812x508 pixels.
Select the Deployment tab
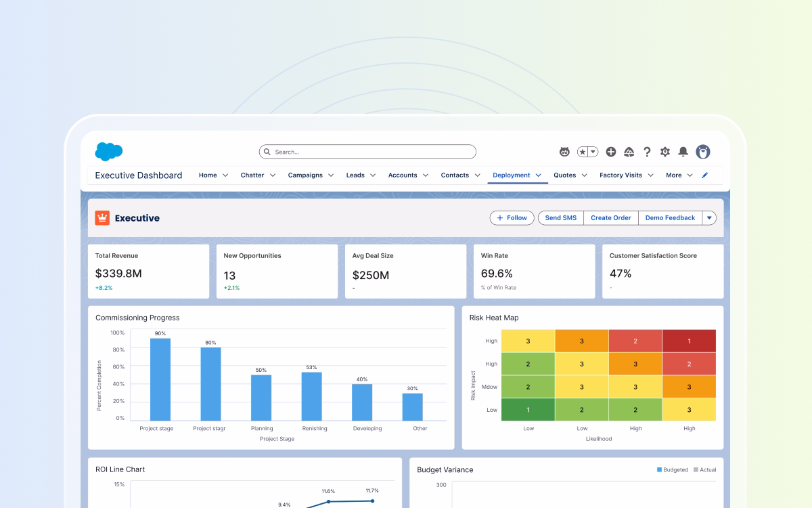coord(512,175)
